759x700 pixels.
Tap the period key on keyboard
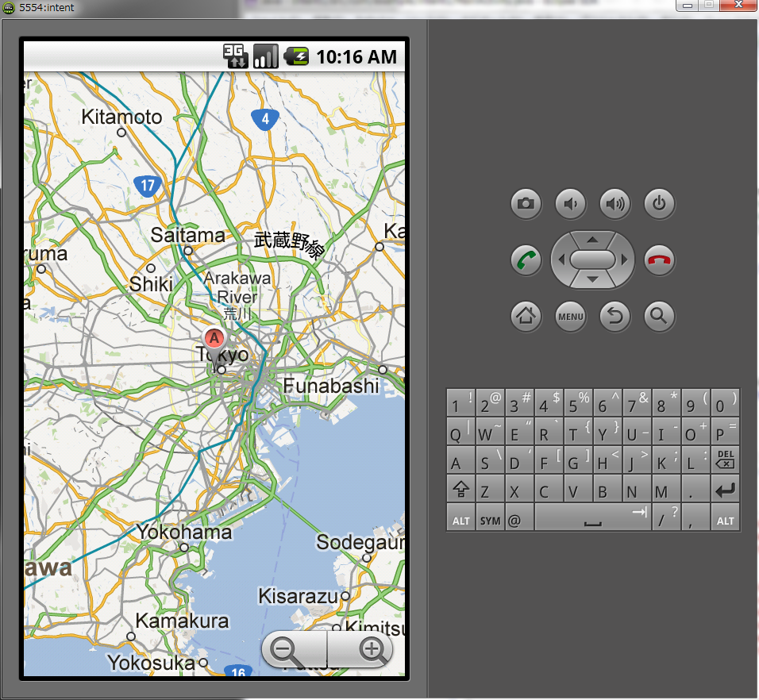click(x=695, y=489)
